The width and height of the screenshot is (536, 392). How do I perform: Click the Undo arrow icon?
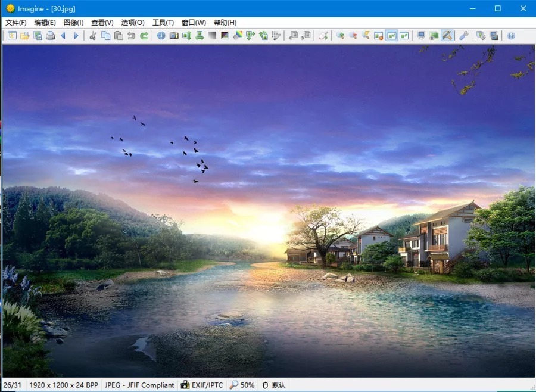point(131,36)
